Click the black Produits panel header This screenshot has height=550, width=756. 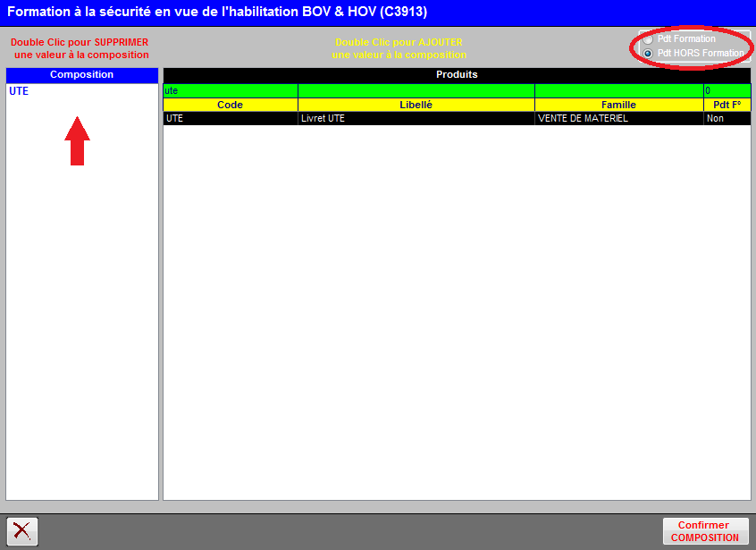coord(457,75)
